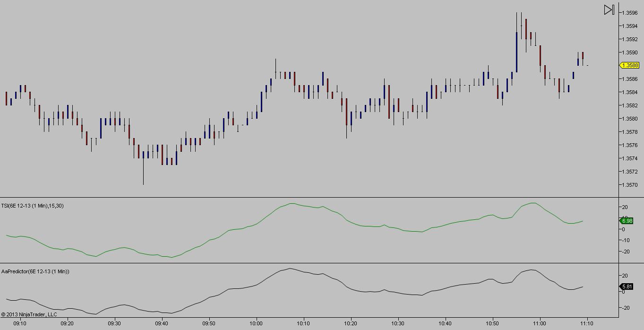Click the 10:00 time axis label

click(x=256, y=323)
